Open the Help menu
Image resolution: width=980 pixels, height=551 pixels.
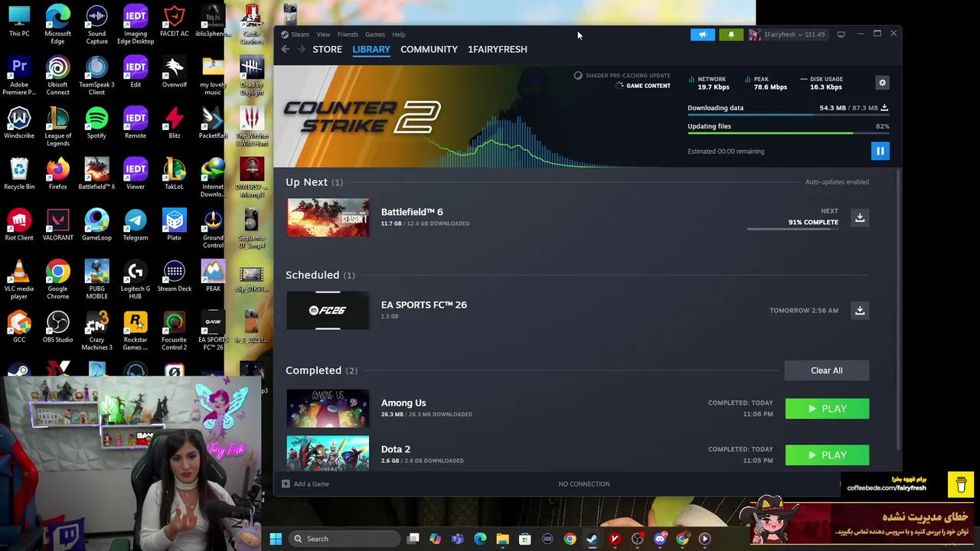(399, 34)
